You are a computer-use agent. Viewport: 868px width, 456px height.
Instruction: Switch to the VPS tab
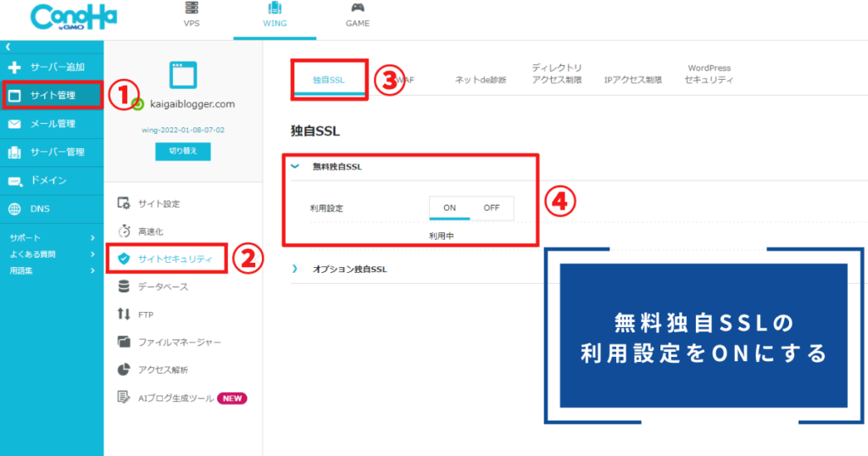pyautogui.click(x=192, y=15)
